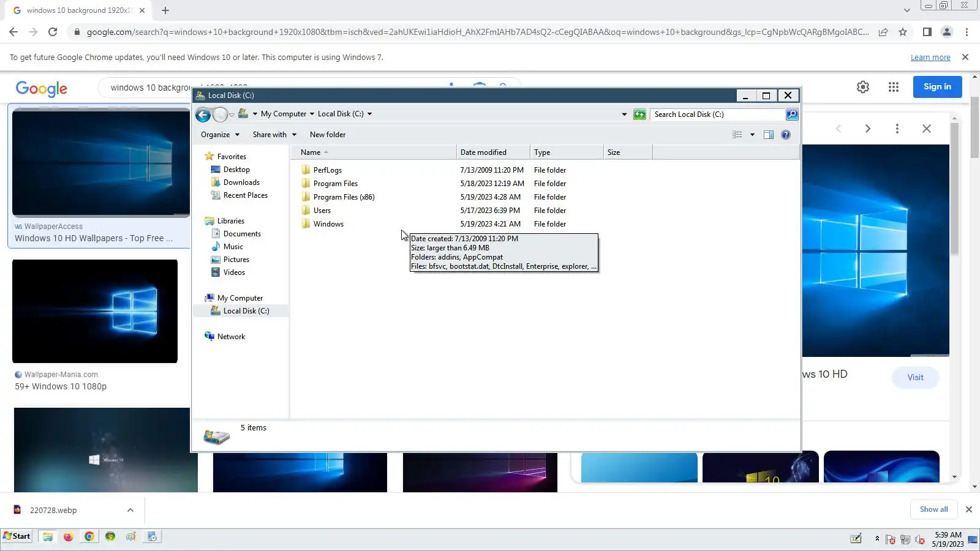
Task: Expand the Local Disk (C:) breadcrumb arrow
Action: pyautogui.click(x=369, y=114)
